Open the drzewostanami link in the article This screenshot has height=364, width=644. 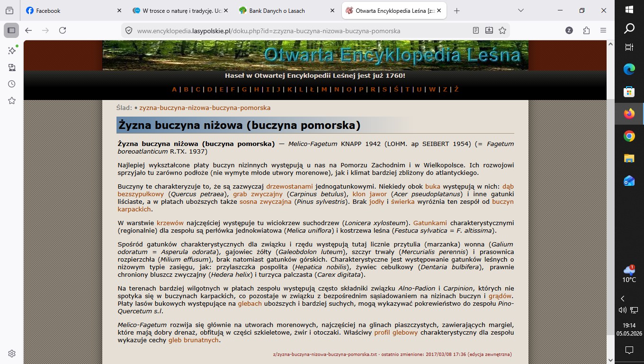tap(289, 187)
